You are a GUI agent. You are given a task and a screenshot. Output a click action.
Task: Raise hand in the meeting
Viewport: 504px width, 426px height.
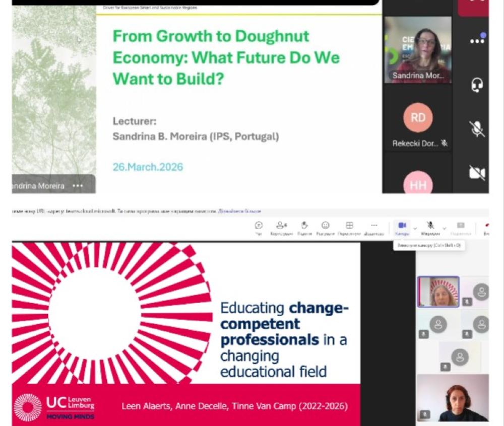(304, 227)
